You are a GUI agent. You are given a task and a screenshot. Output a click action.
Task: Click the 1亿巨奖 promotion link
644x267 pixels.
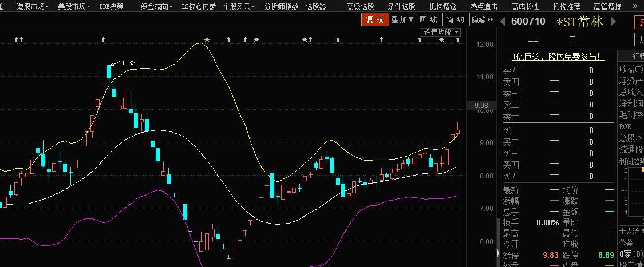coord(558,57)
